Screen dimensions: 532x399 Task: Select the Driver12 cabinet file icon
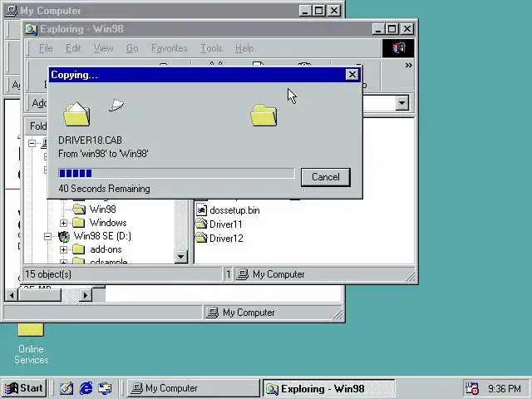pos(201,238)
